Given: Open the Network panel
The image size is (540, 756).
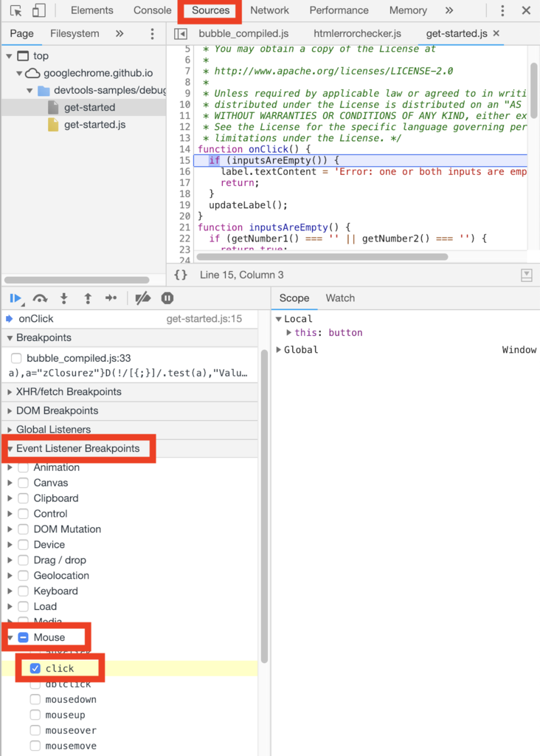Looking at the screenshot, I should (269, 10).
